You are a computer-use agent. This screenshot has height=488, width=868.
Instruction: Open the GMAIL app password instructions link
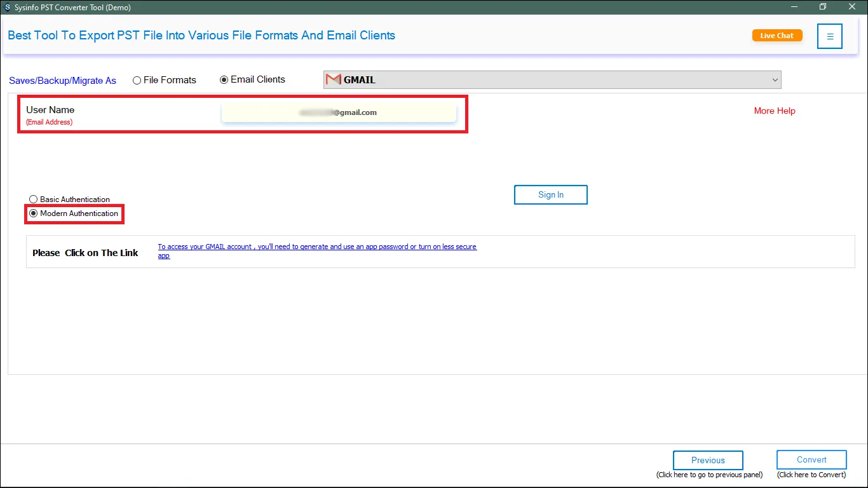317,251
